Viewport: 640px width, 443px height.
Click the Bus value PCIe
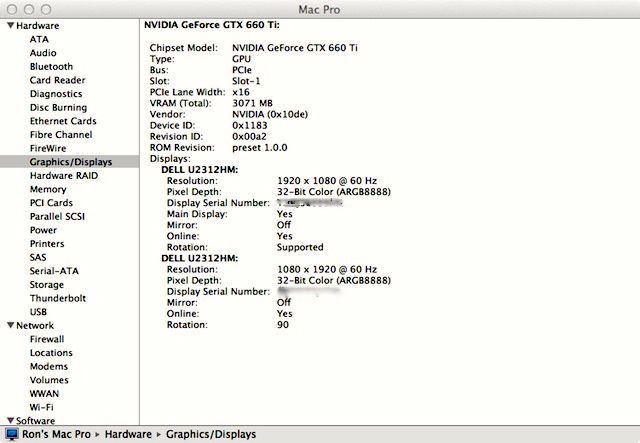pyautogui.click(x=242, y=70)
